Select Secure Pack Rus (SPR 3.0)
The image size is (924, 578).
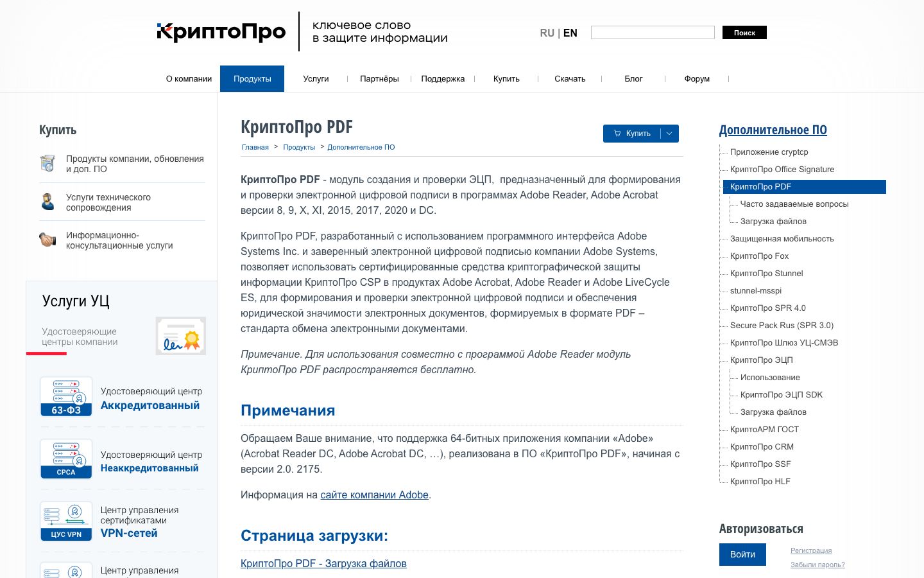click(782, 326)
